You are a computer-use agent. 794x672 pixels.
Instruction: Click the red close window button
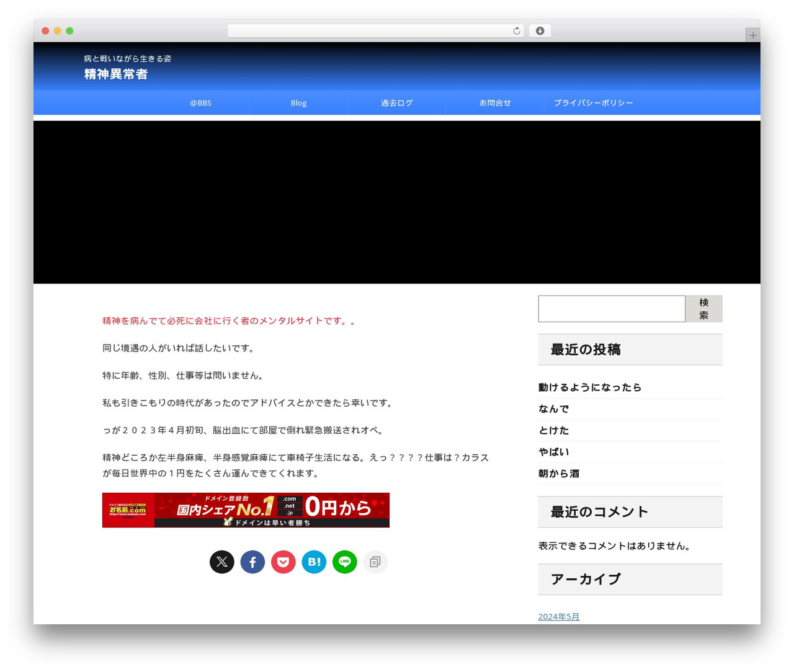(x=45, y=31)
